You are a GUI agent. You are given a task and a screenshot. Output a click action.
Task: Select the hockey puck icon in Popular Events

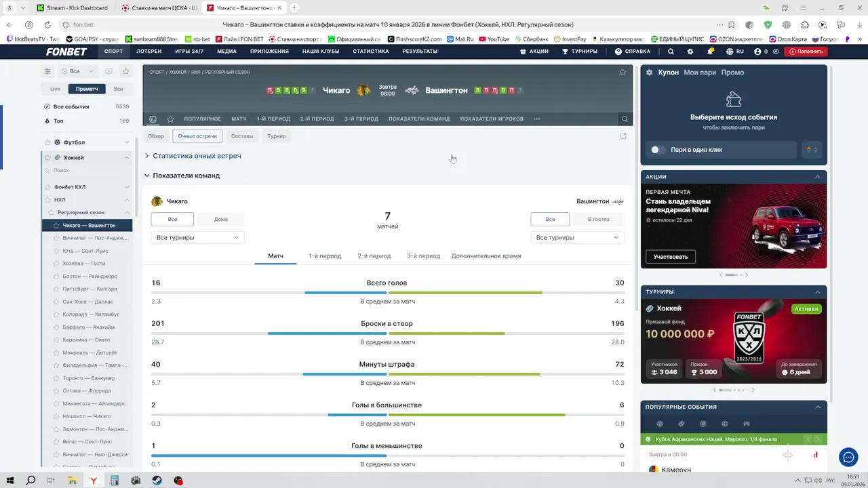(x=682, y=424)
